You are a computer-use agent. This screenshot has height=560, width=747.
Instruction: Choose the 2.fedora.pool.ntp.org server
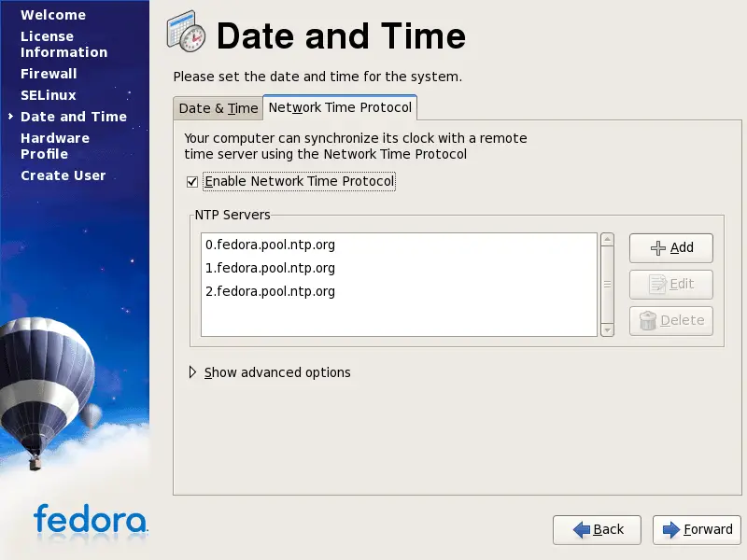click(x=270, y=292)
